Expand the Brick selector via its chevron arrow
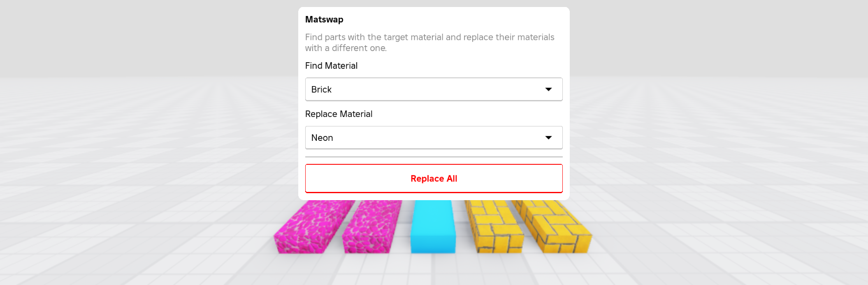868x285 pixels. [x=549, y=89]
